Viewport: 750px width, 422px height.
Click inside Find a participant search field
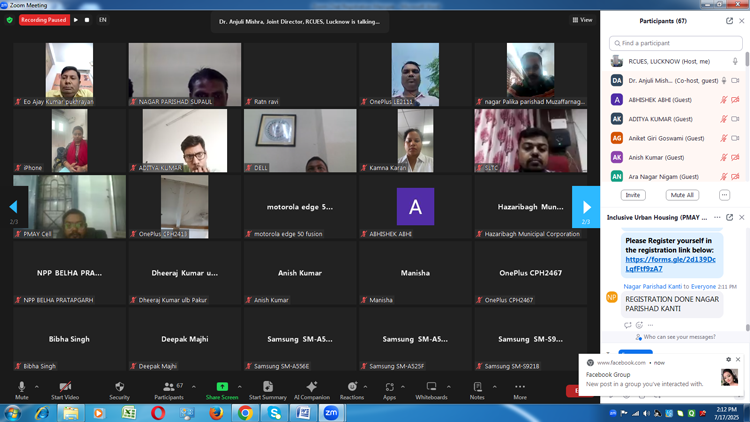(x=675, y=43)
